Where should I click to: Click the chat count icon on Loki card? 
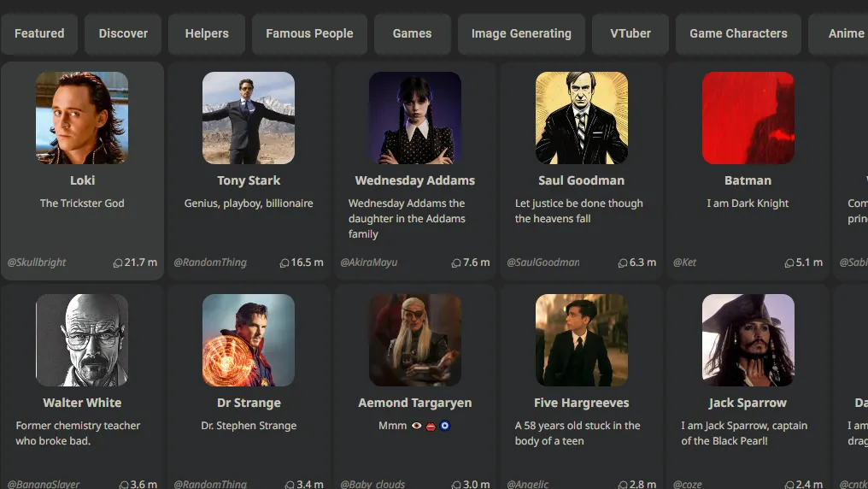tap(118, 263)
